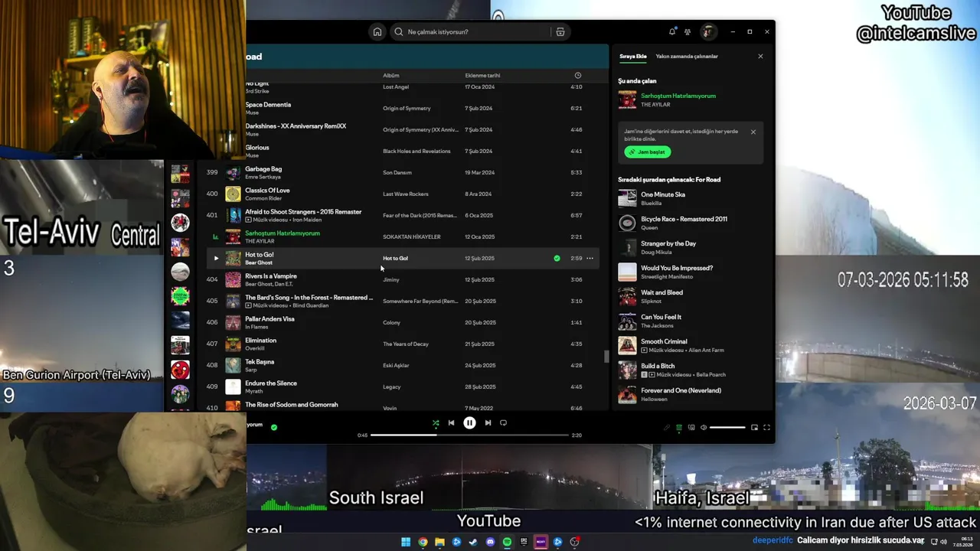Toggle the queue panel button
The width and height of the screenshot is (980, 551).
click(678, 427)
